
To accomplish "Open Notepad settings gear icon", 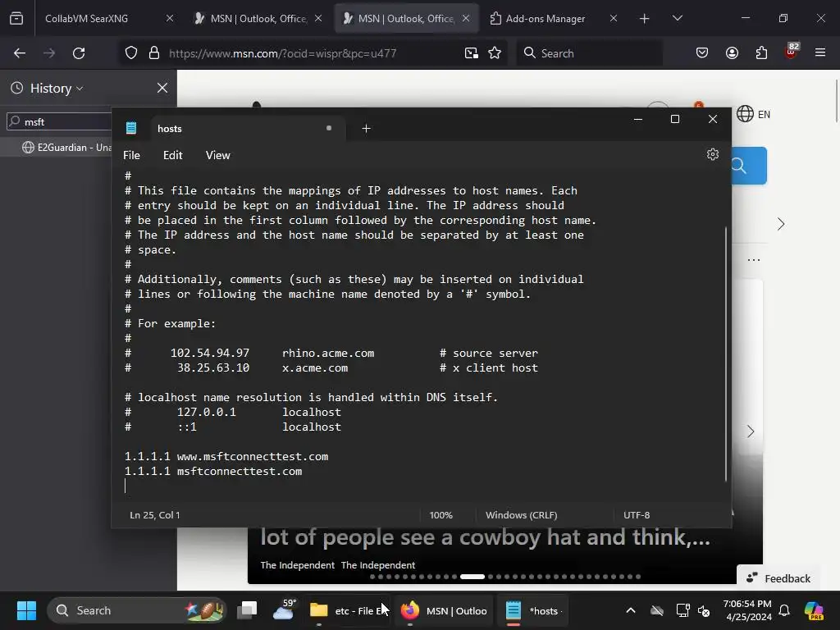I will click(712, 154).
